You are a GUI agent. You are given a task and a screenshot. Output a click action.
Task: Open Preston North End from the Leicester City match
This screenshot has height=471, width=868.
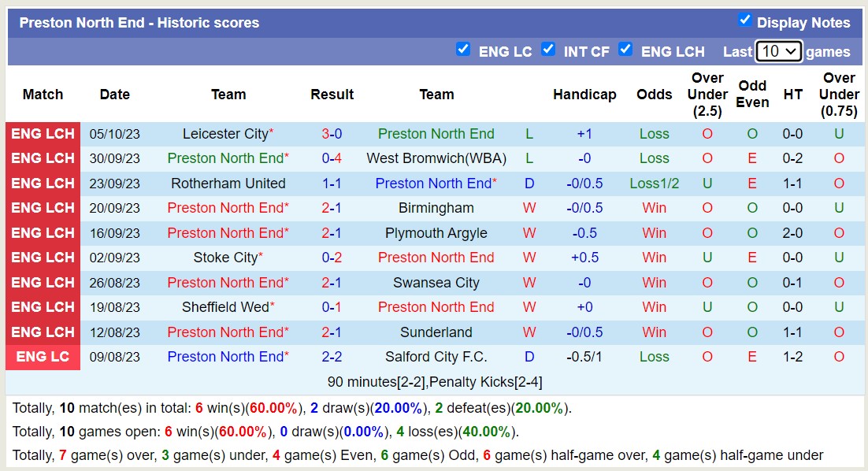tap(436, 133)
